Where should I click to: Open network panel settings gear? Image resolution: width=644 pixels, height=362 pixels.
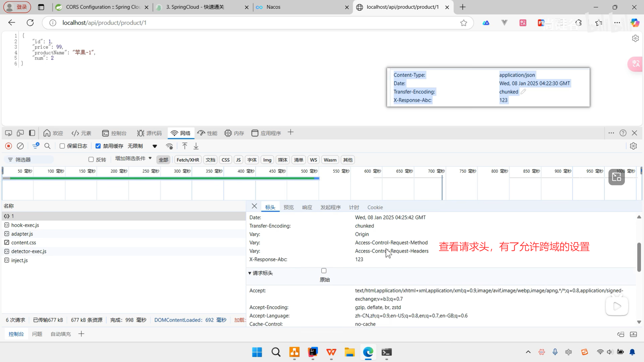[x=633, y=146]
